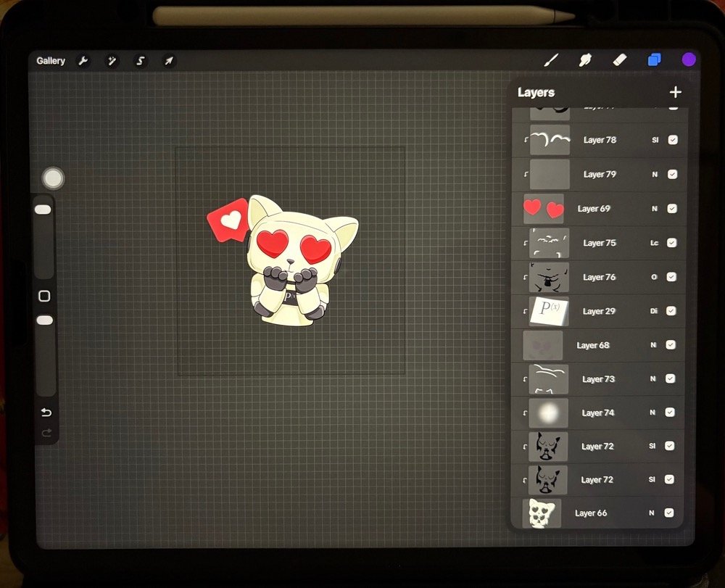This screenshot has width=725, height=588.
Task: Tap the Layers panel title
Action: [x=536, y=93]
